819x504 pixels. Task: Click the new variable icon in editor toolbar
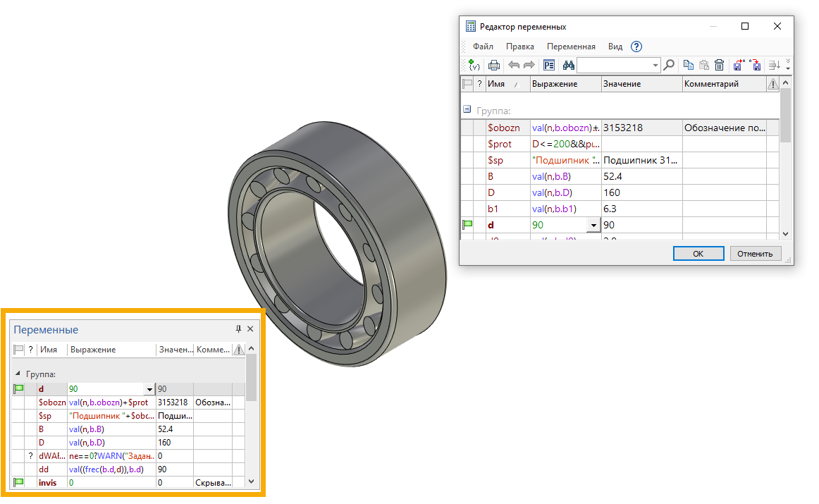pos(474,65)
